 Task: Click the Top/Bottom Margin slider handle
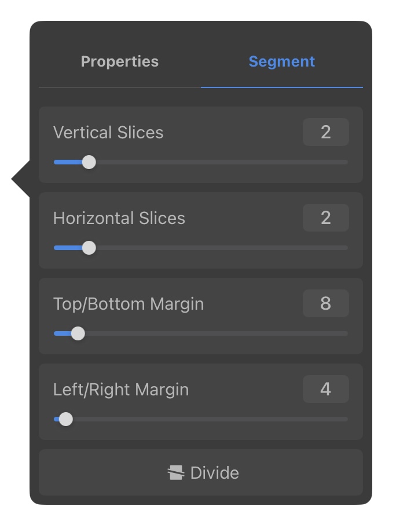click(78, 333)
